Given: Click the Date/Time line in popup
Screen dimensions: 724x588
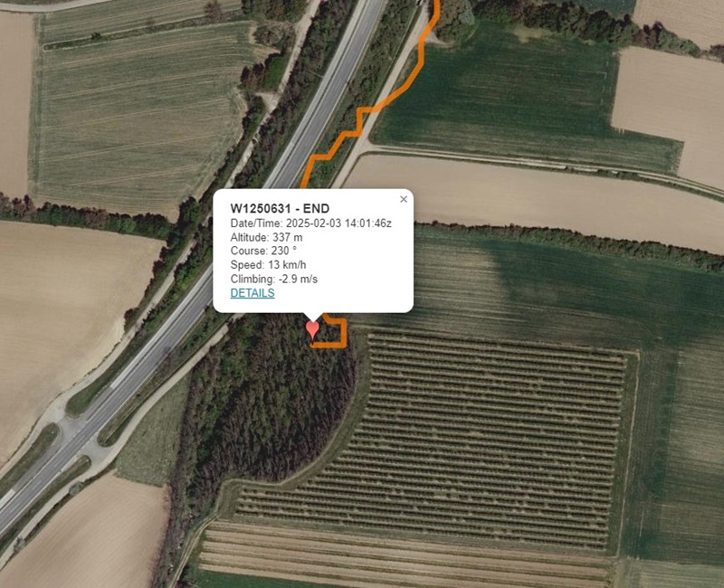Looking at the screenshot, I should coord(310,223).
